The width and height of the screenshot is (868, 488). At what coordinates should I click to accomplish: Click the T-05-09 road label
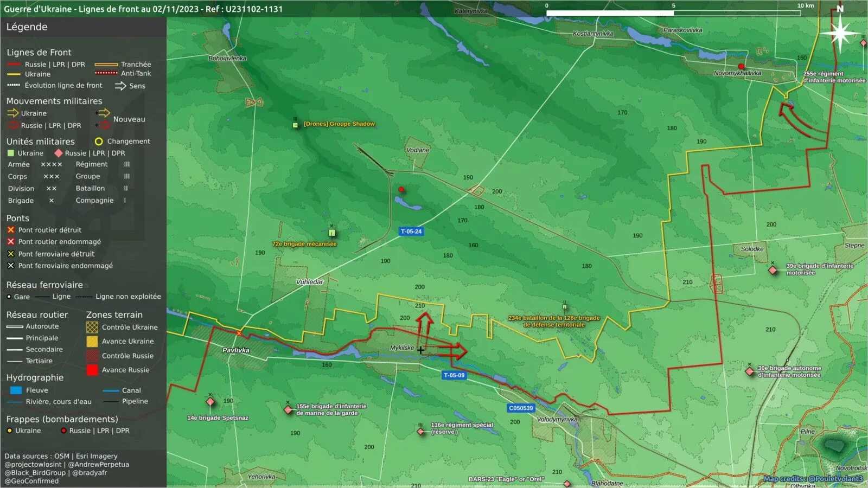point(454,375)
